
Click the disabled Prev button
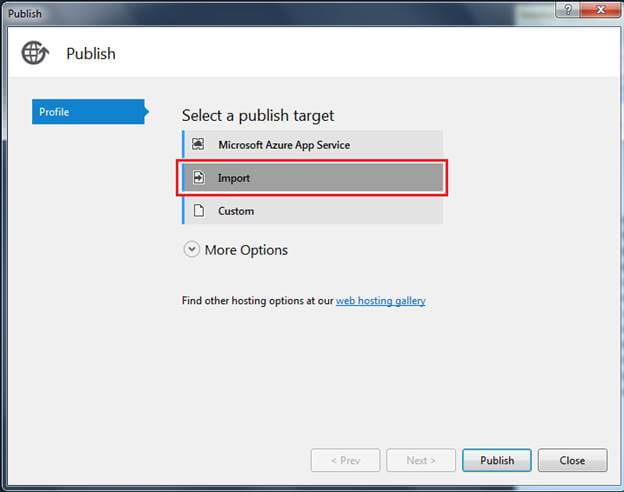pyautogui.click(x=345, y=460)
